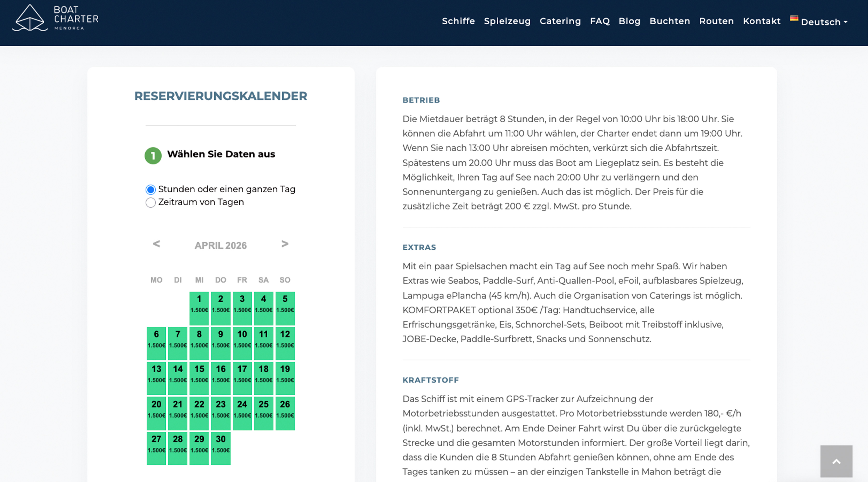Select Sunday April 12 in calendar
This screenshot has width=868, height=482.
[285, 343]
